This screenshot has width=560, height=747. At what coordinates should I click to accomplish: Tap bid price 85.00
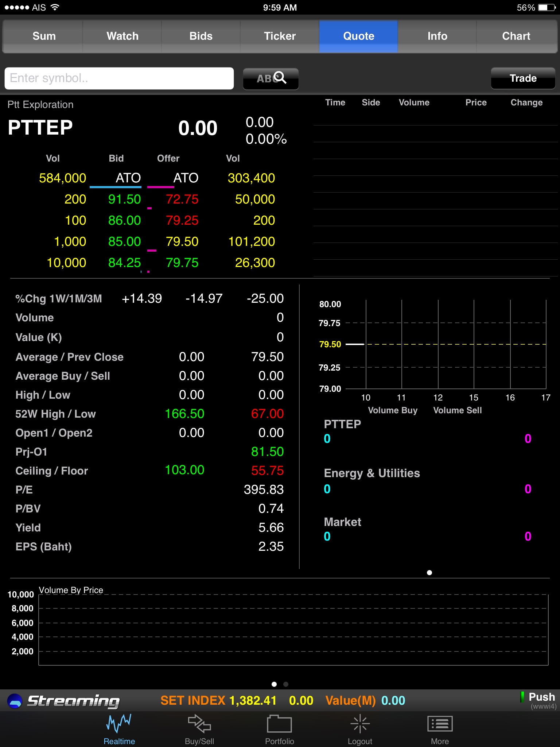[124, 241]
